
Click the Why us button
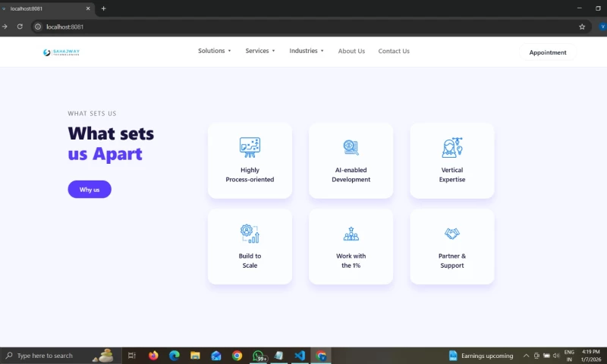(90, 189)
